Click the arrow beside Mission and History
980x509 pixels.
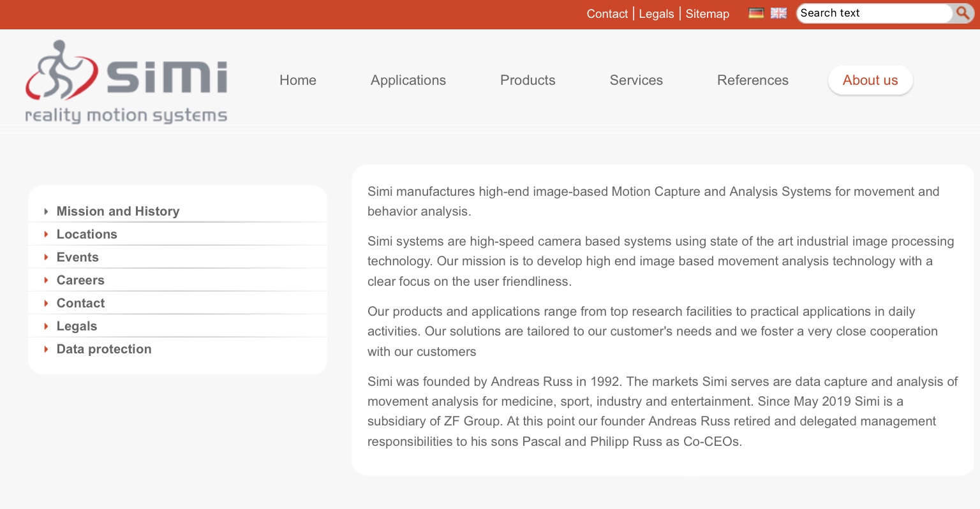pyautogui.click(x=46, y=211)
